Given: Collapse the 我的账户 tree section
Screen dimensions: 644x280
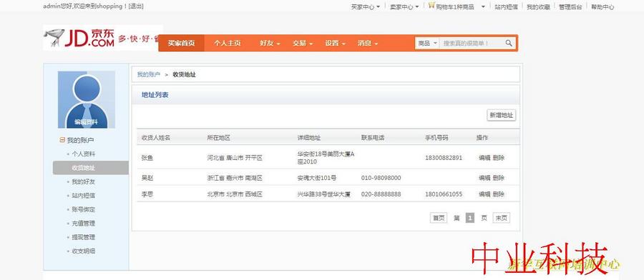Looking at the screenshot, I should point(62,140).
